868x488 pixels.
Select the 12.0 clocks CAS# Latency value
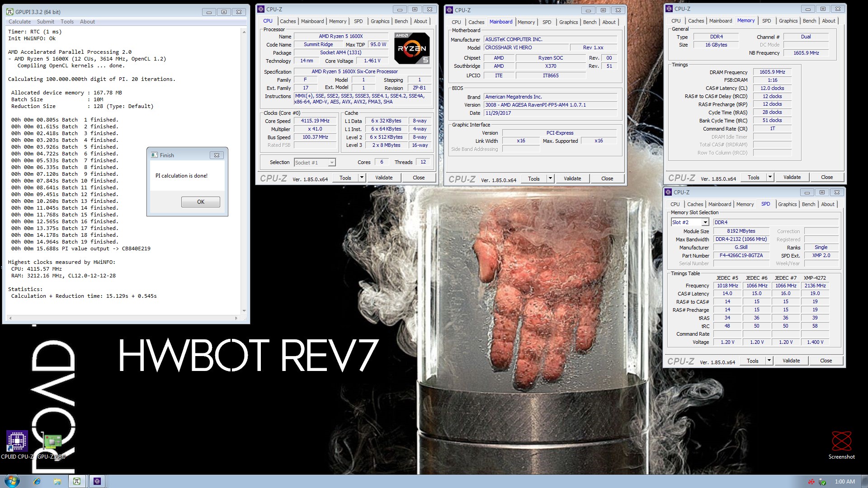772,88
